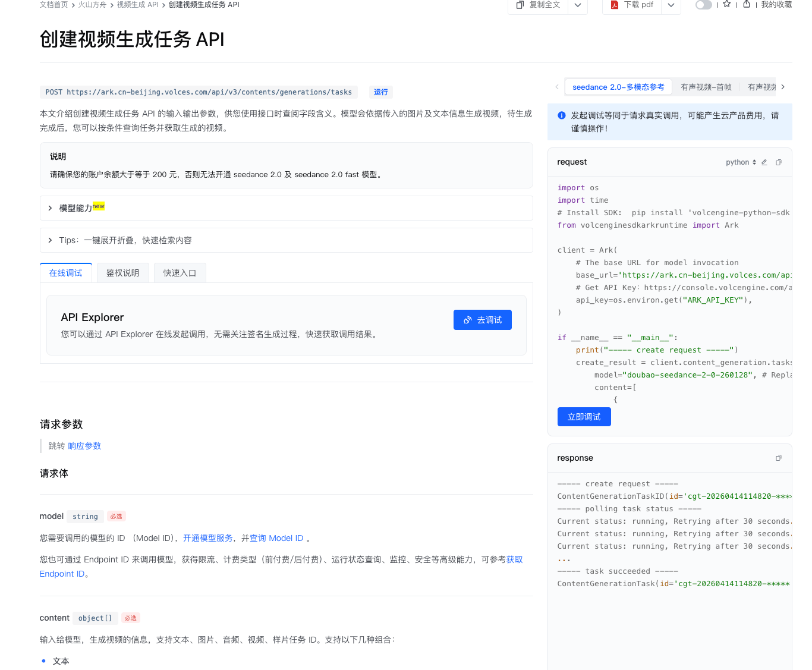Click the 'object[]' type tag for content
Viewport: 812px width, 670px height.
(x=95, y=618)
